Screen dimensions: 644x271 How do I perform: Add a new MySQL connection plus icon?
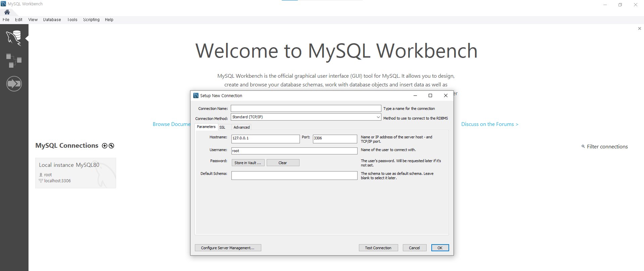(x=105, y=146)
